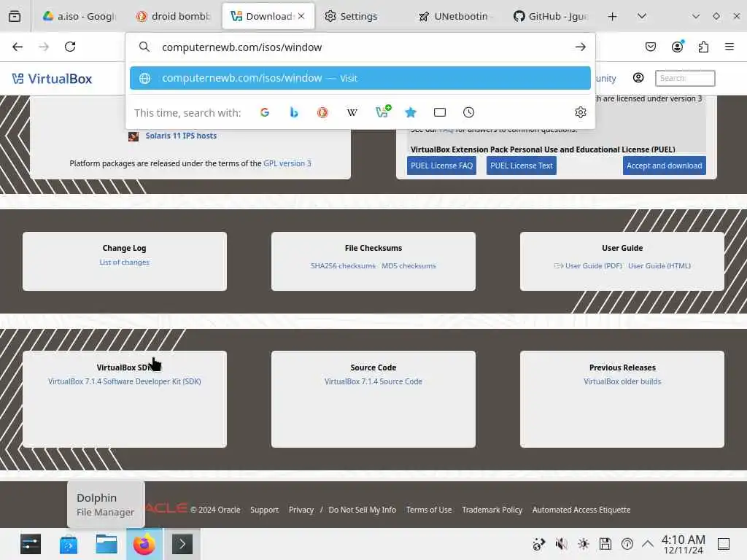Switch to the UNetbootin tab

click(457, 16)
